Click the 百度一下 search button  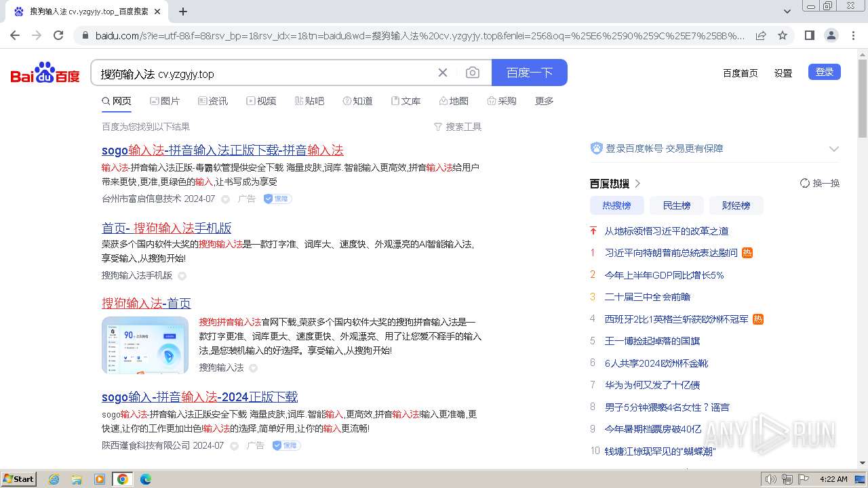[530, 73]
